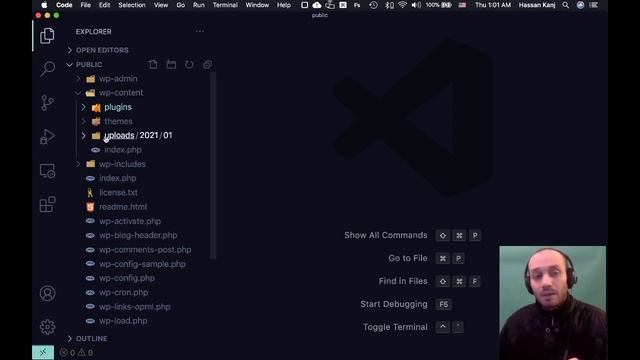Open Spotlight search in menu bar

[x=565, y=5]
